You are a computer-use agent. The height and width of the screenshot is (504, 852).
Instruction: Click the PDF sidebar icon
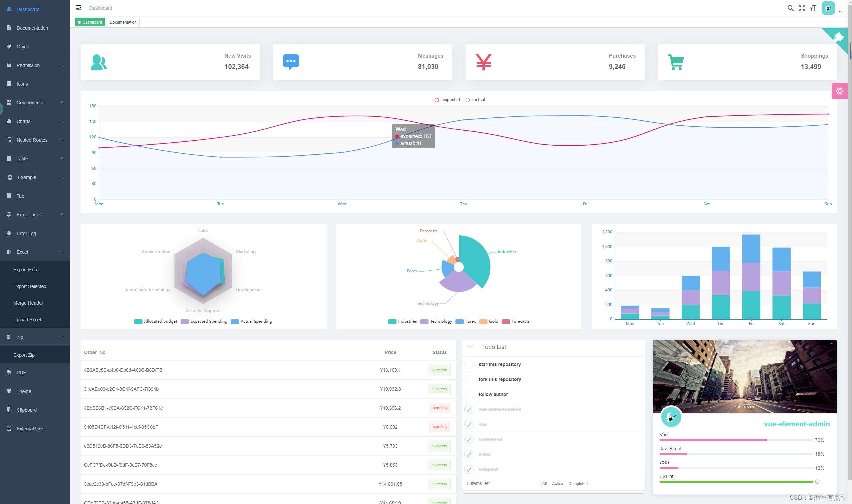9,373
